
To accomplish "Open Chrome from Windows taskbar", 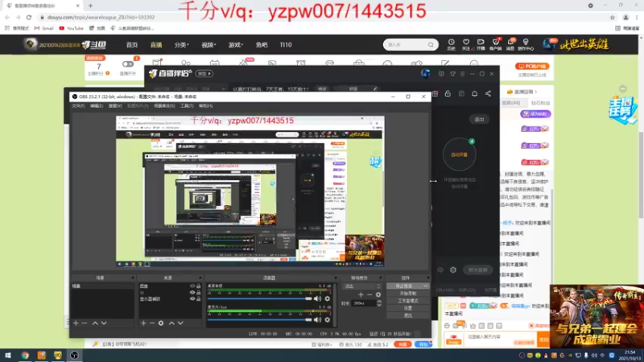I will click(x=25, y=355).
